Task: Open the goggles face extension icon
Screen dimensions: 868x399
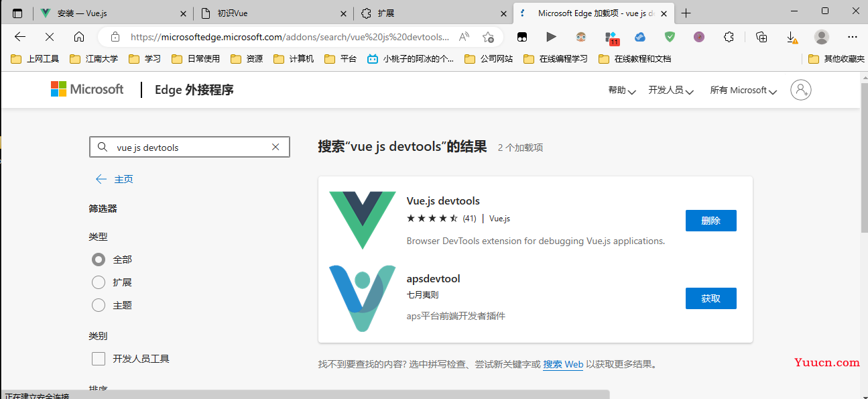Action: (x=581, y=37)
